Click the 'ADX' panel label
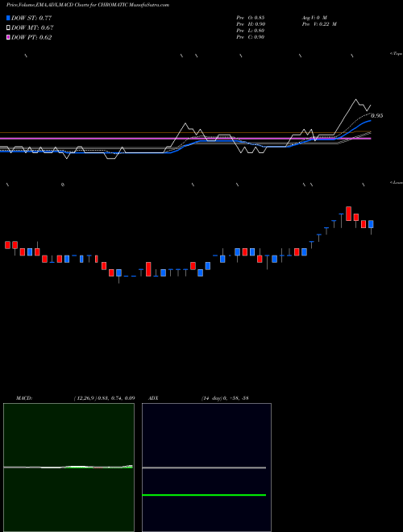The height and width of the screenshot is (532, 403). (153, 398)
